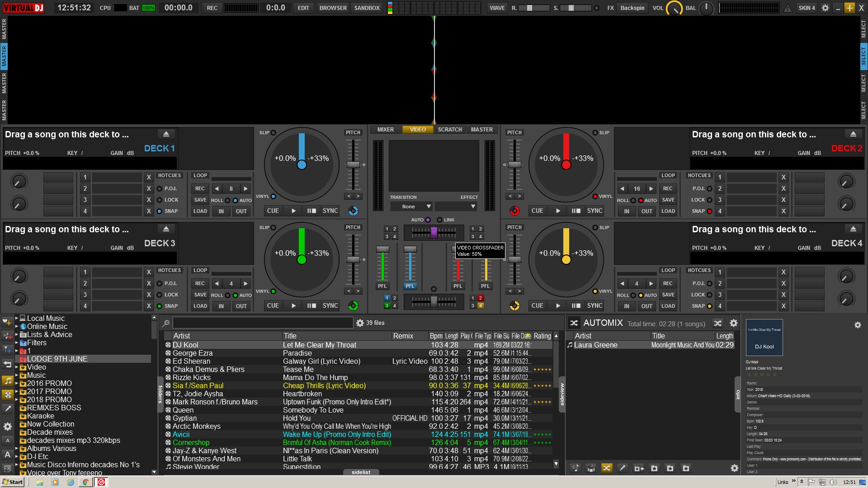Image resolution: width=868 pixels, height=488 pixels.
Task: Open info panel options gear
Action: pyautogui.click(x=858, y=325)
